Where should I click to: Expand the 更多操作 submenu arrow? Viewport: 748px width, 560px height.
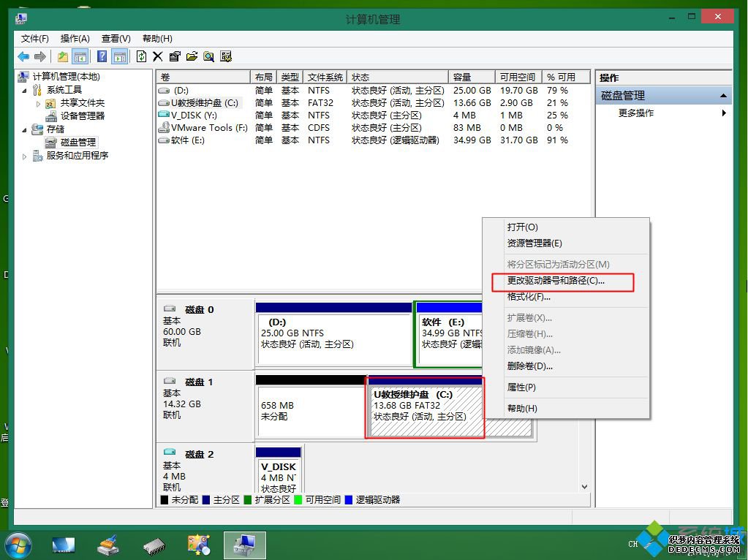point(724,113)
